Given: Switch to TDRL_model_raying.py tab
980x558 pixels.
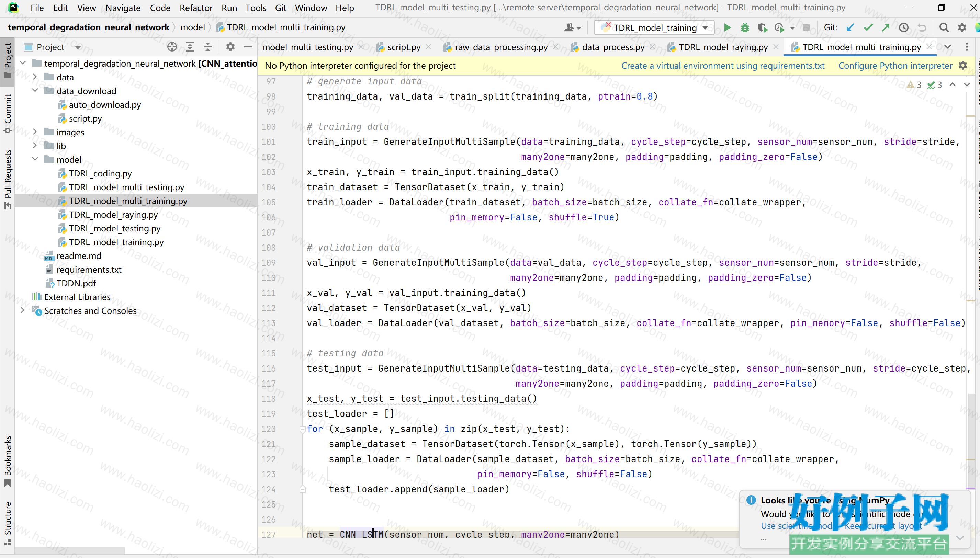Looking at the screenshot, I should pos(723,47).
